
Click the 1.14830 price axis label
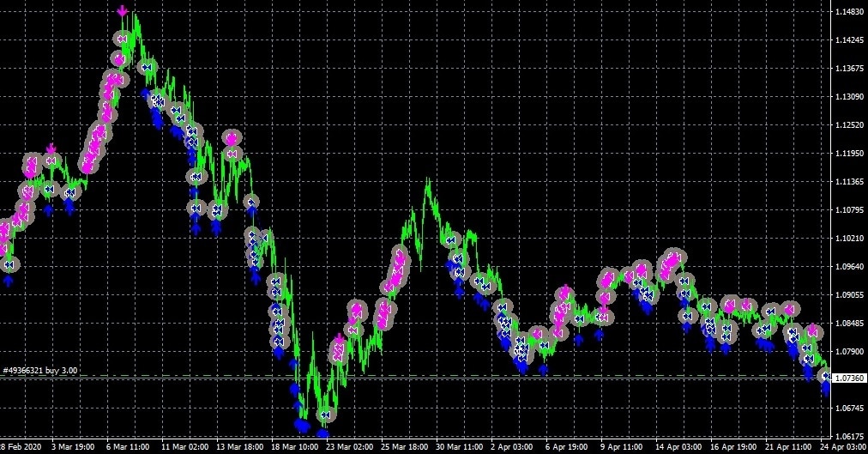pos(849,12)
